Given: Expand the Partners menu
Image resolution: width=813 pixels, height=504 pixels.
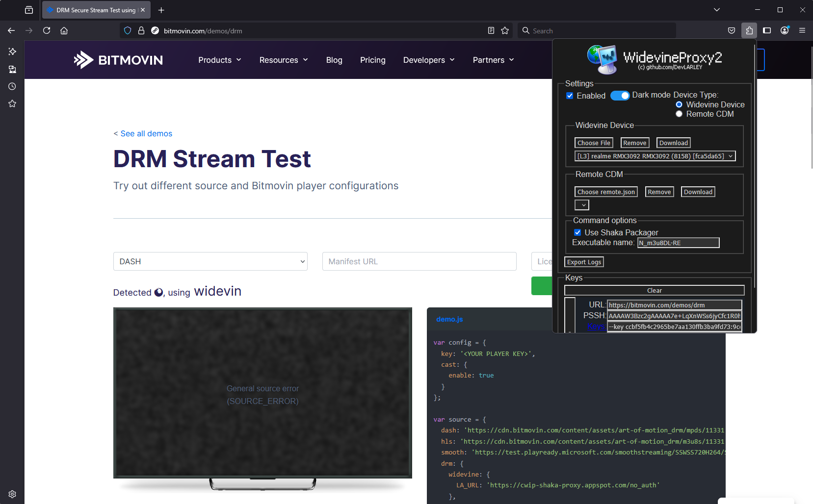Looking at the screenshot, I should [x=493, y=60].
